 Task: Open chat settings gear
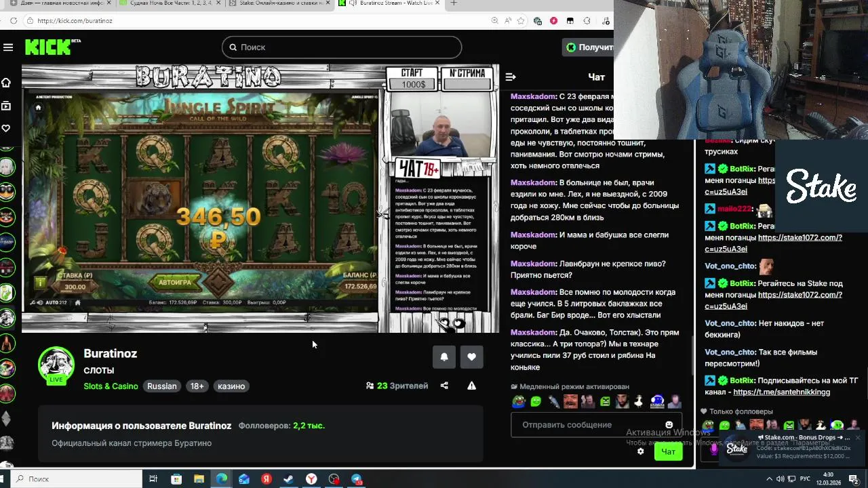640,451
